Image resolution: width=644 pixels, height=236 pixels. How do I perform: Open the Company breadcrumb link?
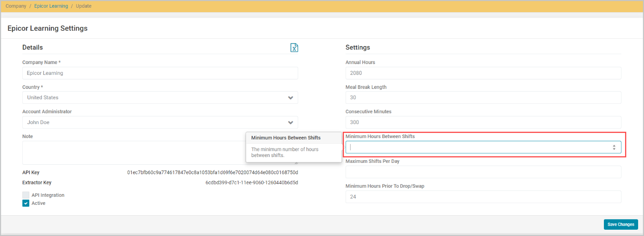[x=16, y=6]
